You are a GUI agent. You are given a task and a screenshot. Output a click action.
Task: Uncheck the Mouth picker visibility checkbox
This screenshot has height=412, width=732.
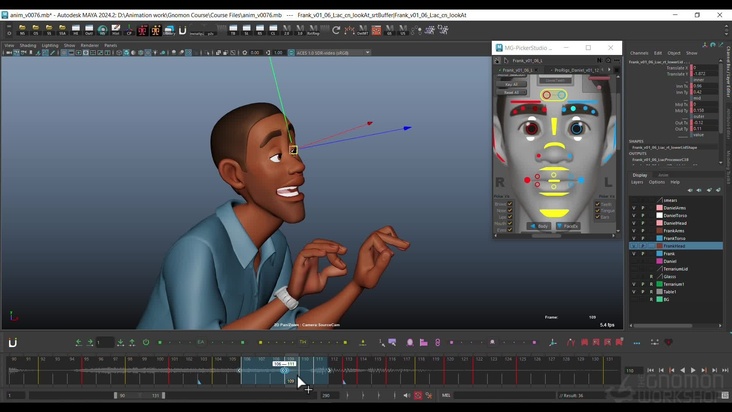point(510,223)
